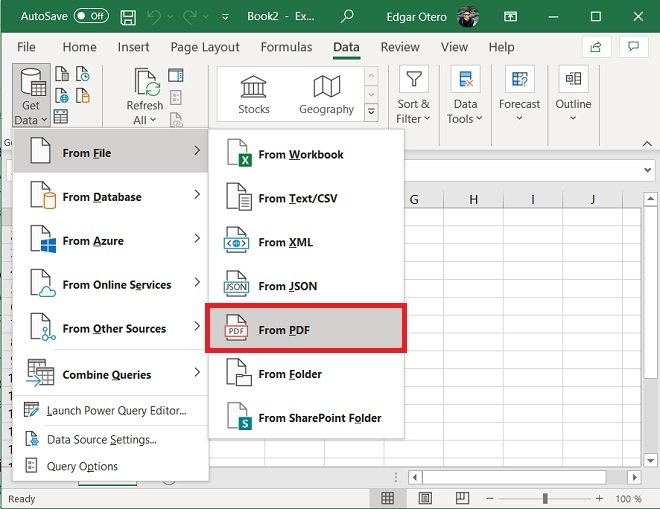Image resolution: width=660 pixels, height=509 pixels.
Task: Select column H header
Action: [x=474, y=199]
